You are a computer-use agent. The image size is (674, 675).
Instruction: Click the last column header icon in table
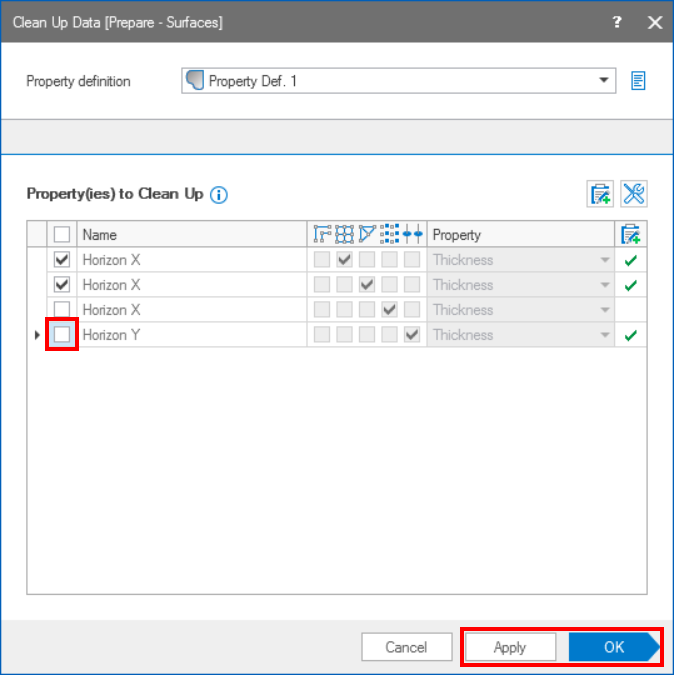pos(630,235)
